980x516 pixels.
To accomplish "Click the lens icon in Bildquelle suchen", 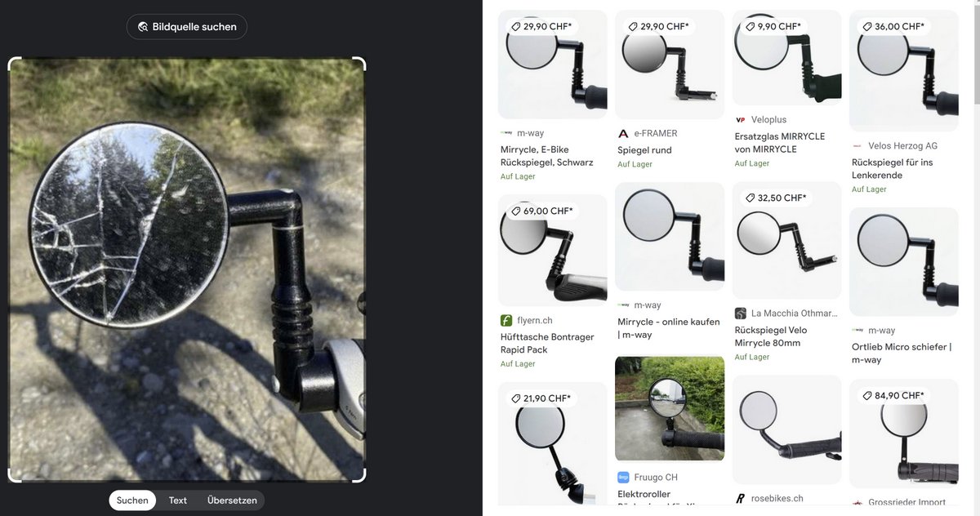I will [x=143, y=27].
